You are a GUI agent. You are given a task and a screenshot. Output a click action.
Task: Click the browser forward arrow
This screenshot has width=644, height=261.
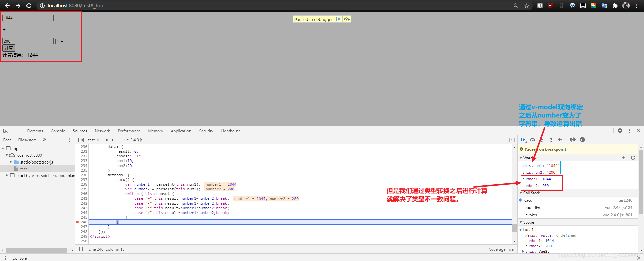point(18,6)
